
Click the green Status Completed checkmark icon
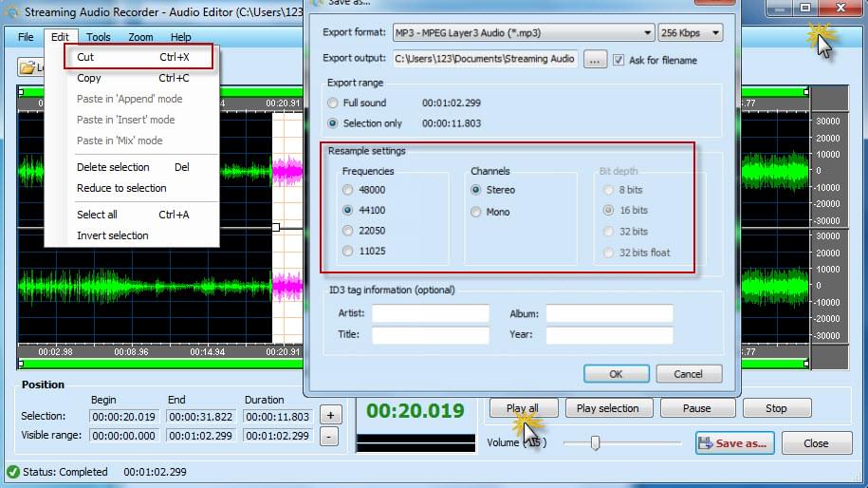click(12, 472)
